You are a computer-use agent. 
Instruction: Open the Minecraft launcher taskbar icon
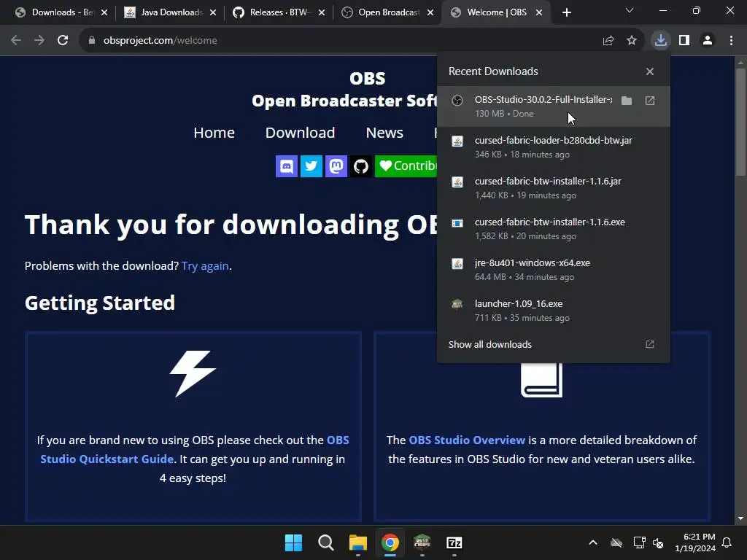point(422,542)
